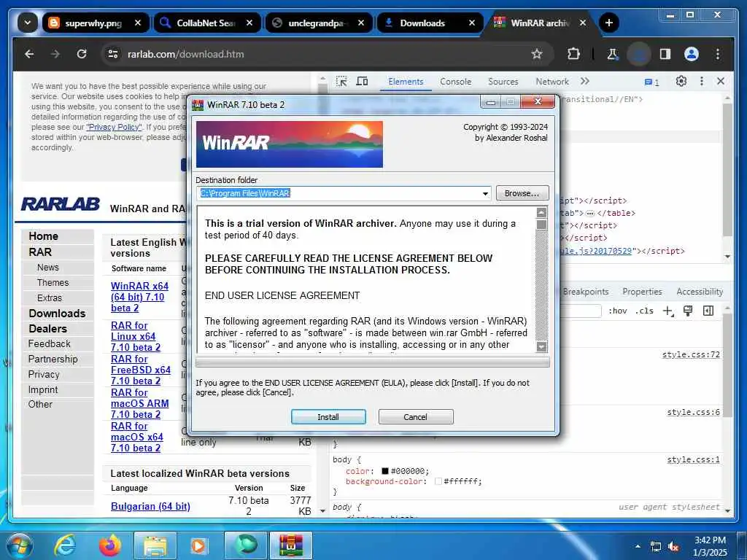Click the muted volume tray icon
The height and width of the screenshot is (560, 747).
click(674, 547)
